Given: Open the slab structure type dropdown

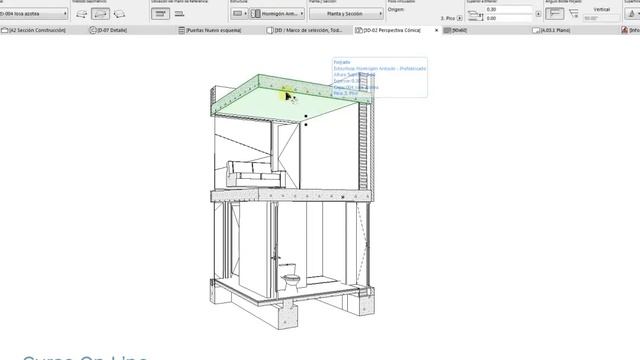Looking at the screenshot, I should 239,14.
